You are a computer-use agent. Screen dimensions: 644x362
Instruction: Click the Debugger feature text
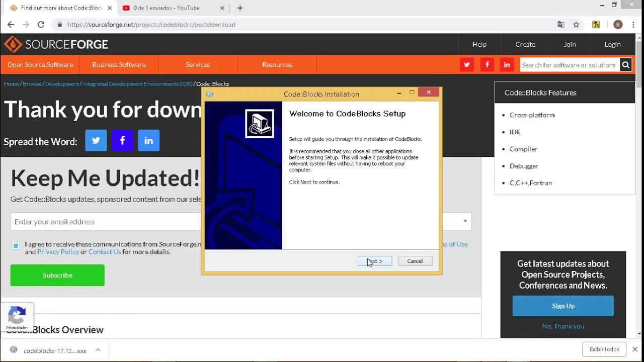pos(524,166)
